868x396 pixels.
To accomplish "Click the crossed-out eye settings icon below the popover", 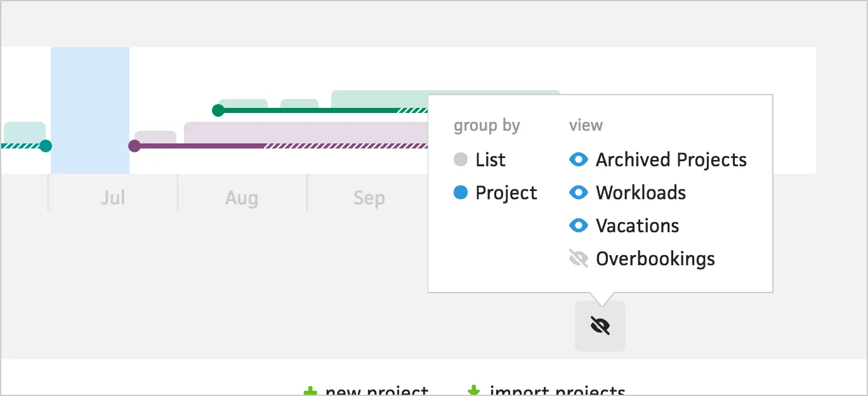I will (x=600, y=325).
